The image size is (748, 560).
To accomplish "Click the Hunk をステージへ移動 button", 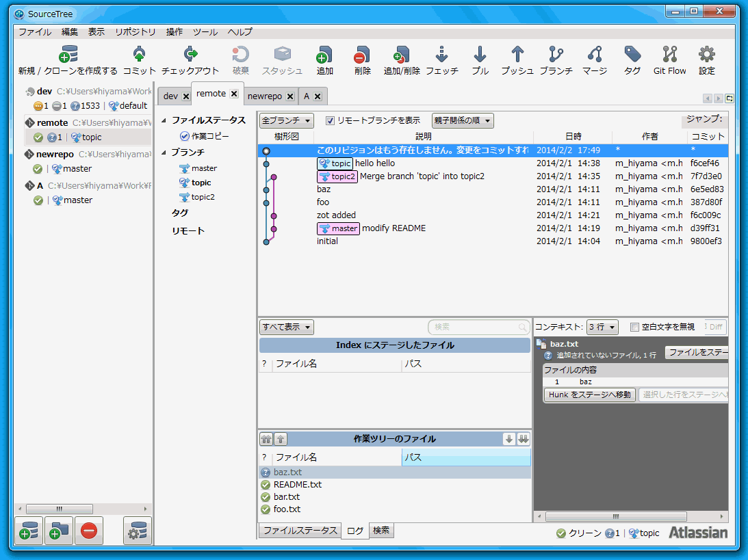I will [x=589, y=395].
